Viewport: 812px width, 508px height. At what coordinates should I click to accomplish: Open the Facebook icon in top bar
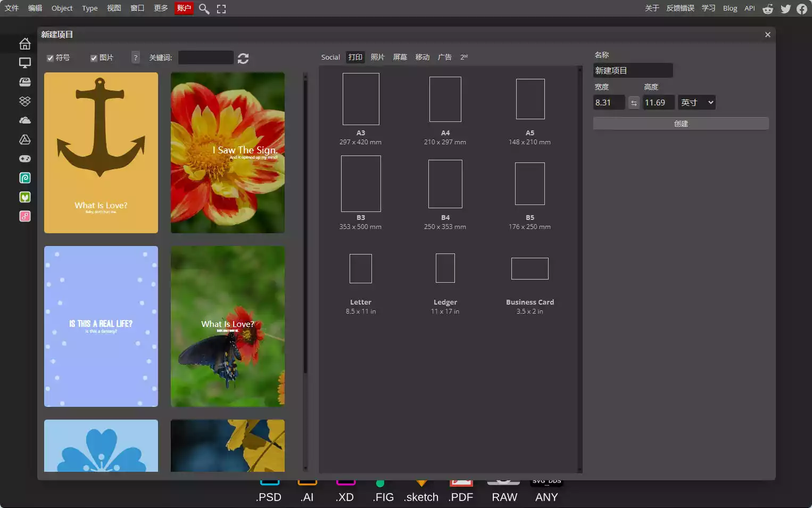pyautogui.click(x=802, y=9)
